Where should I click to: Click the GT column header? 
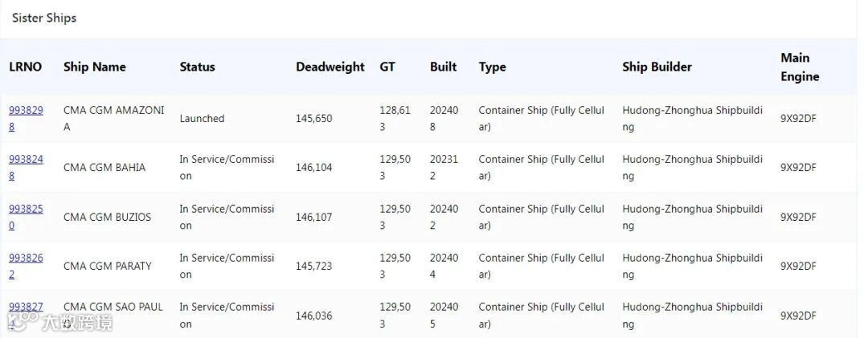click(x=387, y=67)
